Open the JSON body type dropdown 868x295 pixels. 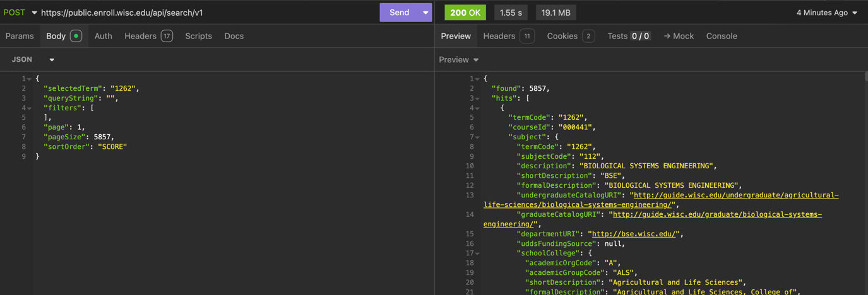tap(33, 59)
